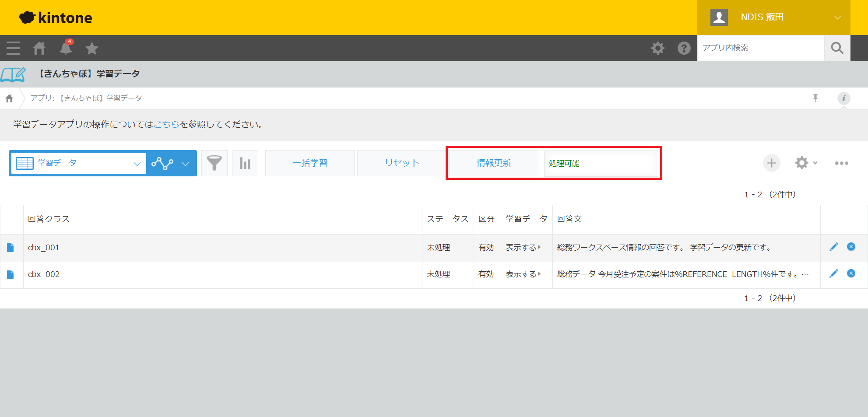Open the bar chart aggregate icon
Image resolution: width=868 pixels, height=417 pixels.
[245, 163]
